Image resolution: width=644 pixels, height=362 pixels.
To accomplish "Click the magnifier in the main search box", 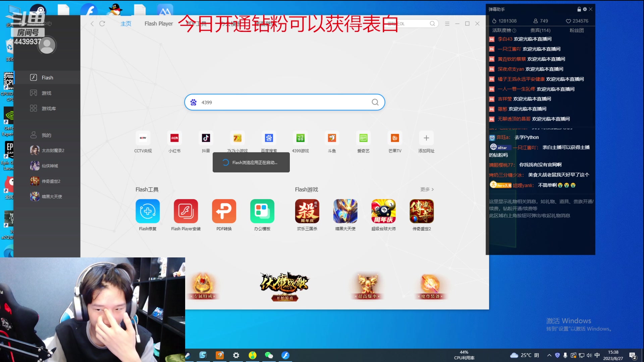I will click(375, 102).
